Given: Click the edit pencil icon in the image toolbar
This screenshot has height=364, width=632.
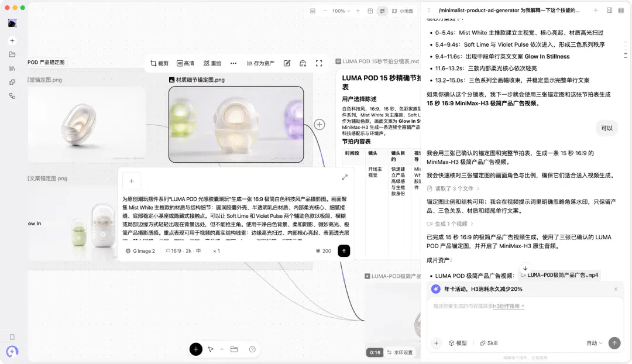Looking at the screenshot, I should coord(287,63).
